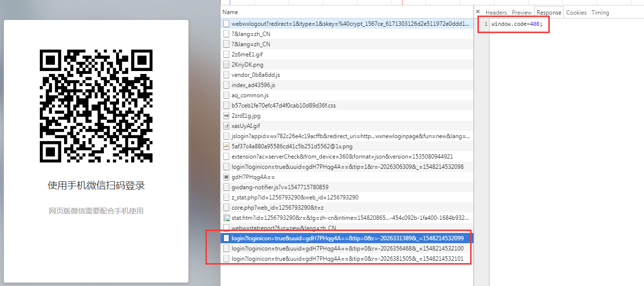The image size is (644, 286).
Task: Click the script icon beside vendor_0b8a6dd.js
Action: (x=226, y=74)
